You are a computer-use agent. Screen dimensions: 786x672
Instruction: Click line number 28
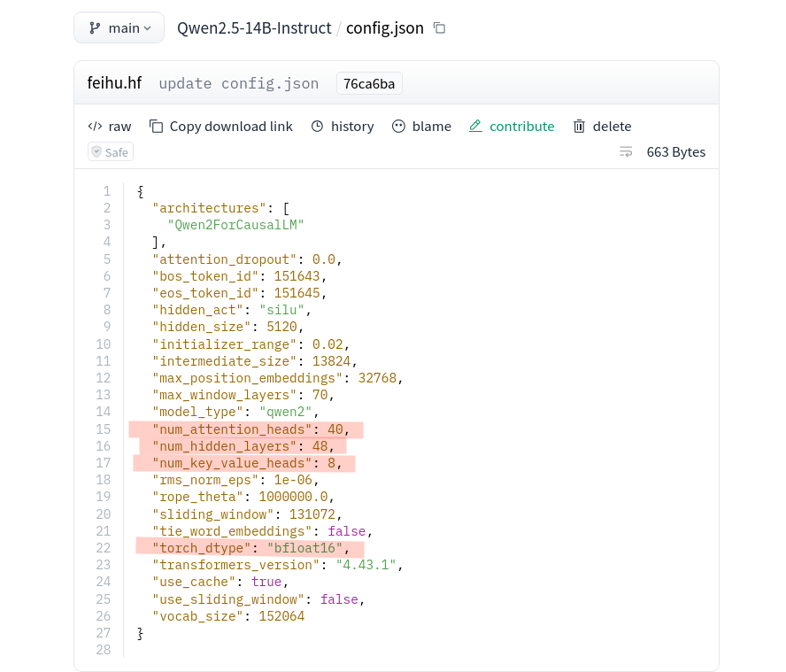(x=104, y=650)
